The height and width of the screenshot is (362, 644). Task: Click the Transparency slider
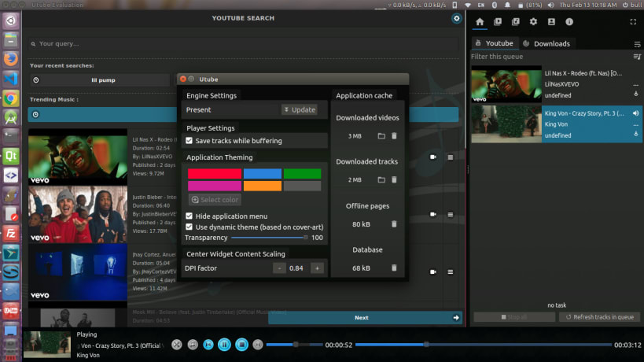270,238
